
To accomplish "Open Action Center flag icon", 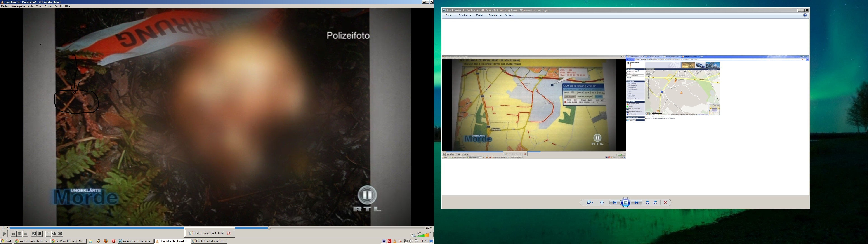I will 417,241.
